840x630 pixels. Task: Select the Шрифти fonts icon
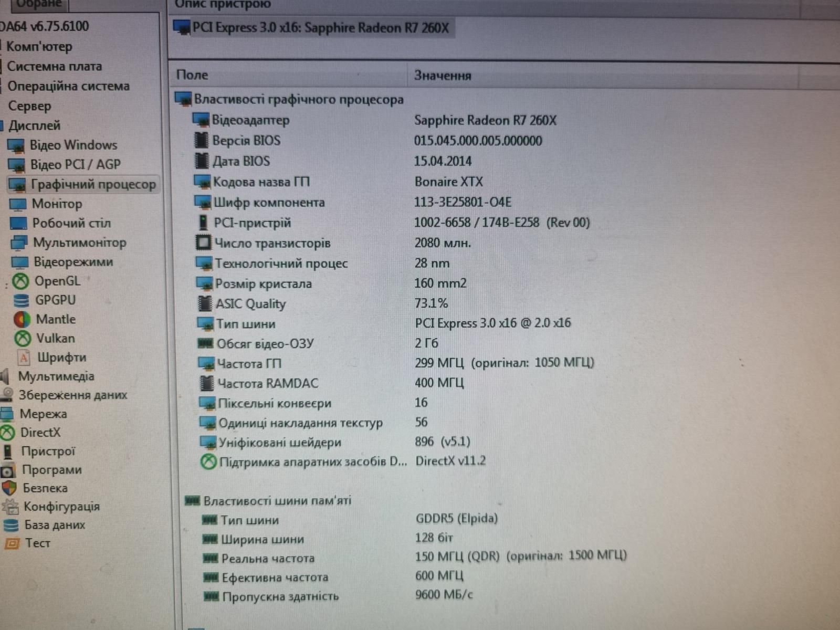[x=24, y=358]
